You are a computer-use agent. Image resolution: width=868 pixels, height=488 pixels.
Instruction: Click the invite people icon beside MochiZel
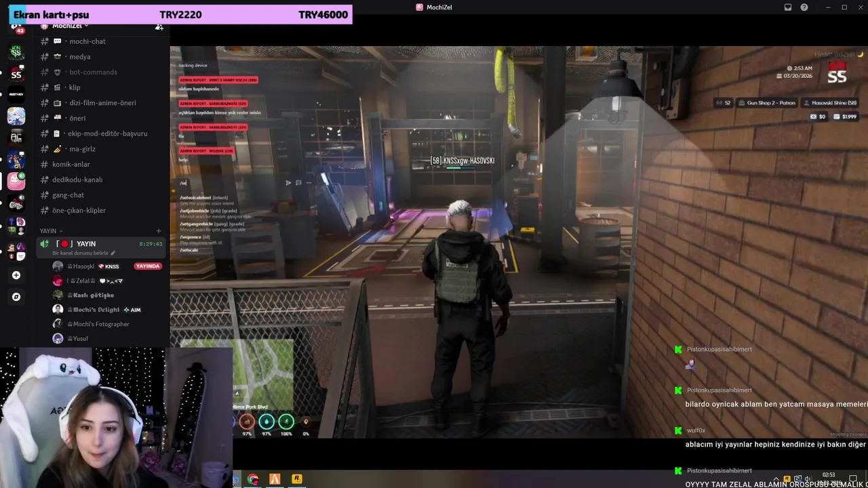click(x=159, y=26)
